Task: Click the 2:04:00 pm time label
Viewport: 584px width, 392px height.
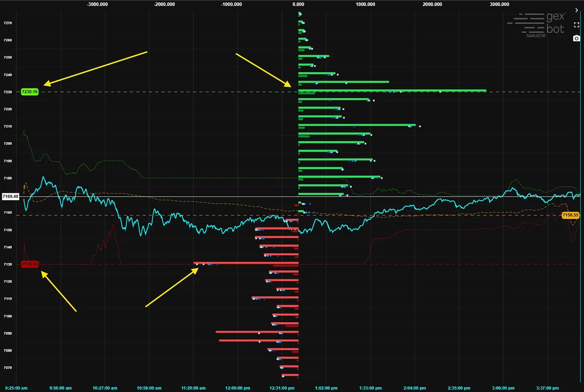Action: [x=415, y=388]
